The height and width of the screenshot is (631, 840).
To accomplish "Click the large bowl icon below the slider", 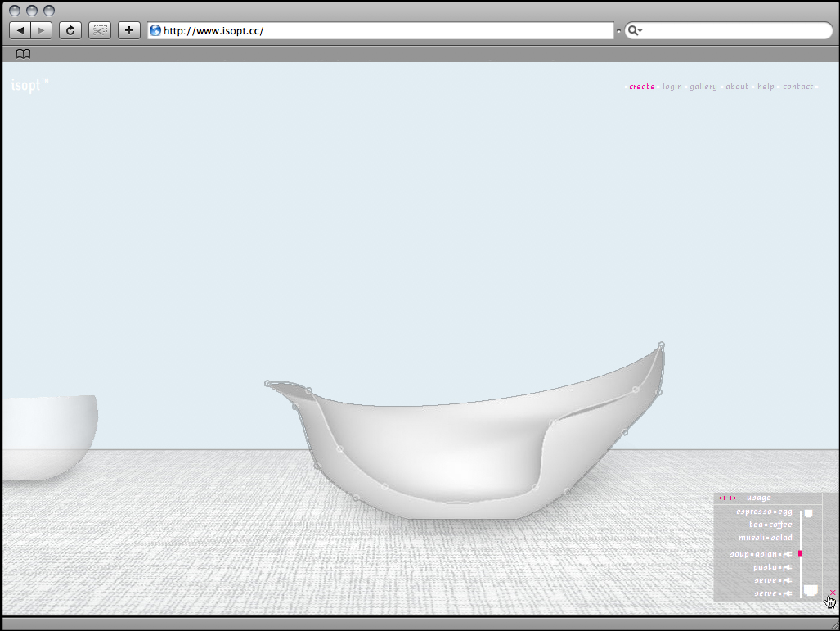I will point(811,590).
